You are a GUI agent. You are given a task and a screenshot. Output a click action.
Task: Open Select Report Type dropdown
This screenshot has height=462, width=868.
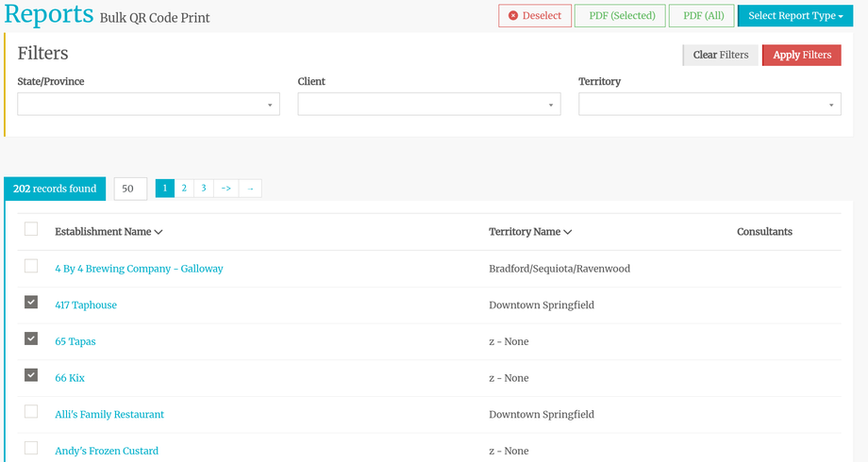click(794, 16)
